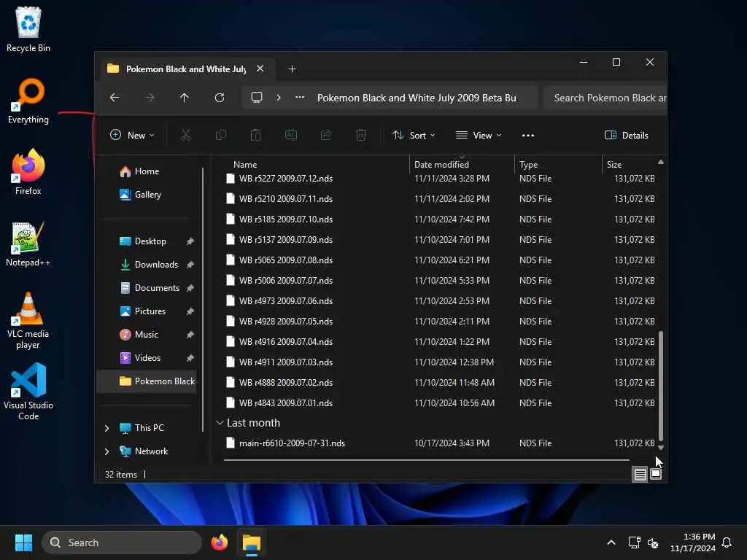Click the horizontal scrollbar in file list
The width and height of the screenshot is (747, 560).
[426, 460]
